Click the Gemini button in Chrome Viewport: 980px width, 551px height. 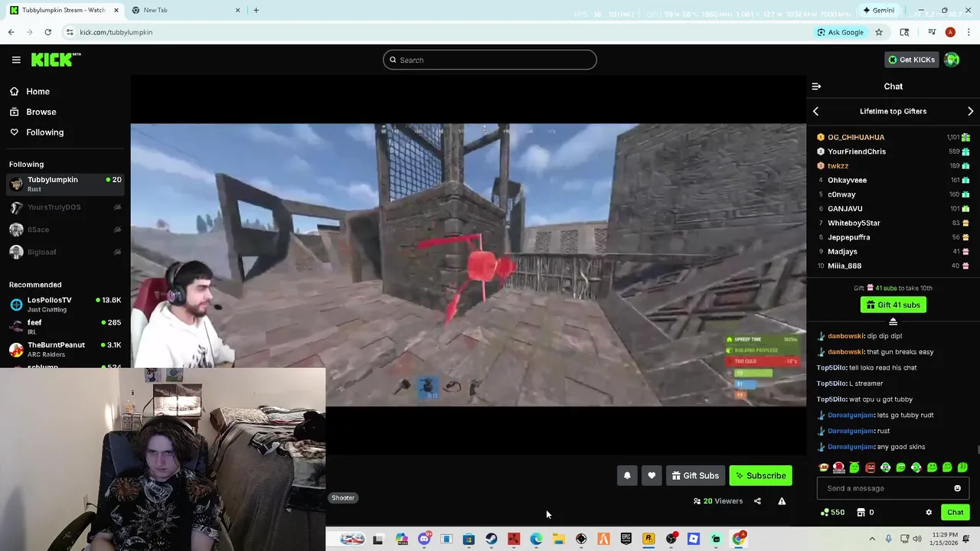click(x=878, y=10)
